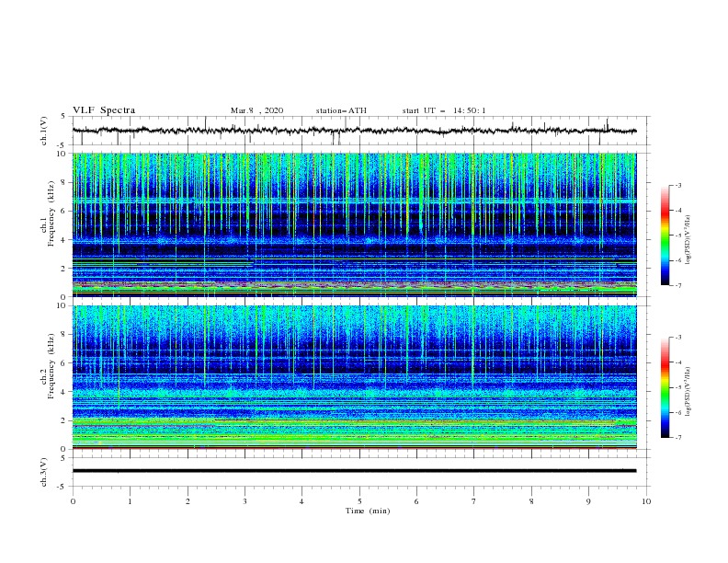Click the ch.1 voltage waveform trace
728x563 pixels.
(x=354, y=131)
